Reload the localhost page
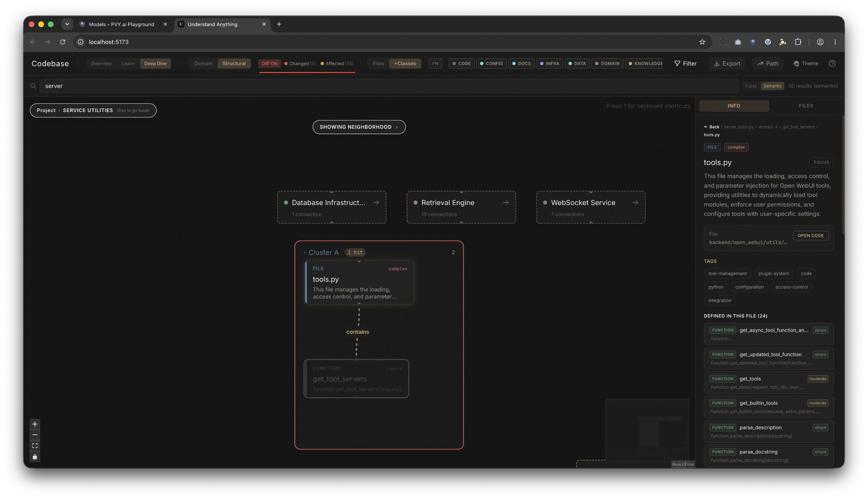 pos(63,42)
